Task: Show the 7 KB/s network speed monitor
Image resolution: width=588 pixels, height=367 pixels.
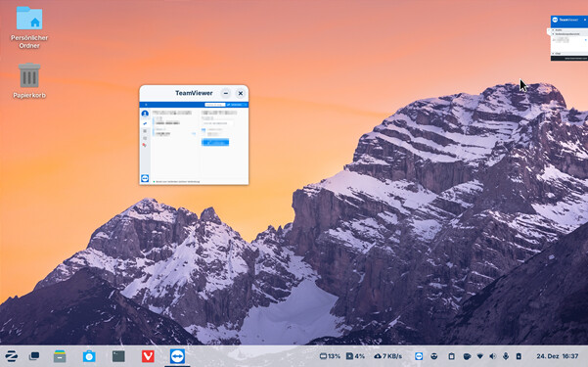Action: (388, 355)
